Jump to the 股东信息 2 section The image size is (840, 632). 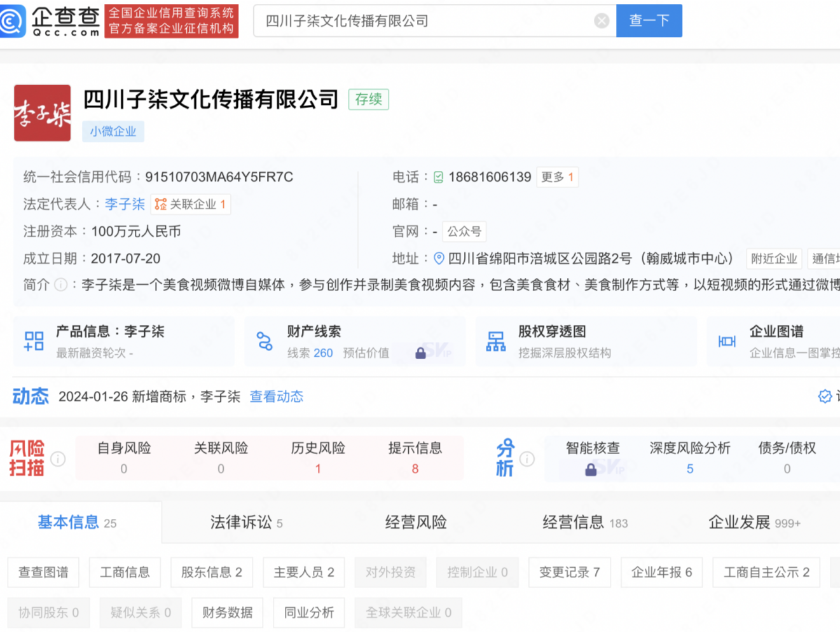click(x=212, y=572)
